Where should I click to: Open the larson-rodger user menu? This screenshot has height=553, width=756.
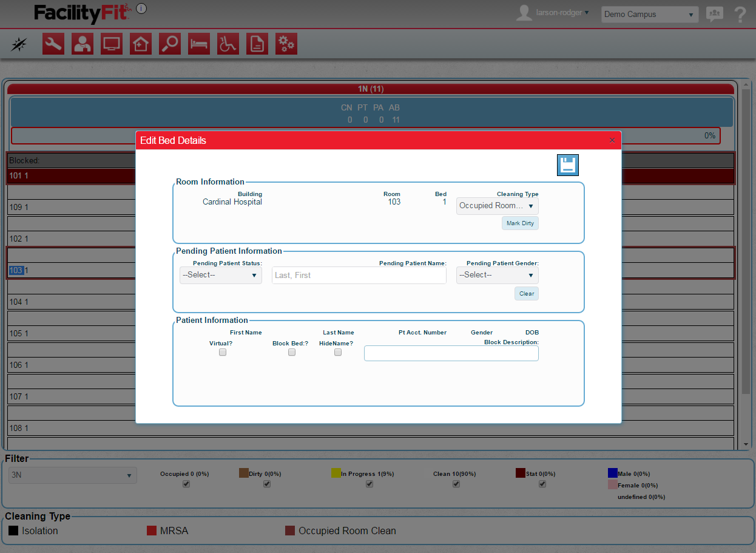coord(562,13)
